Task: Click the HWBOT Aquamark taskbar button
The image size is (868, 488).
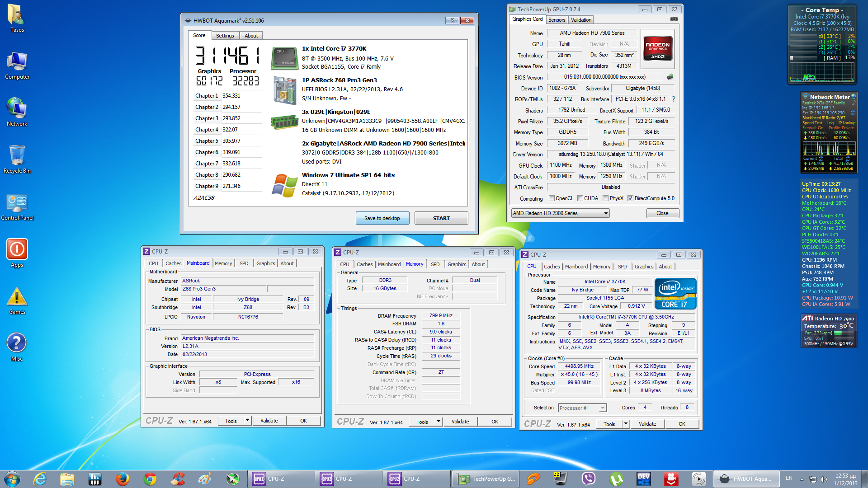Action: click(746, 479)
